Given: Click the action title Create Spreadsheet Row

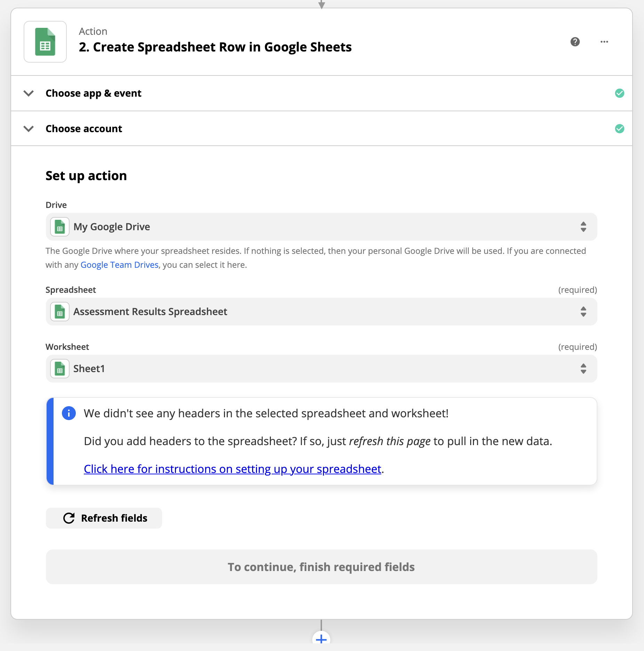Looking at the screenshot, I should [215, 47].
